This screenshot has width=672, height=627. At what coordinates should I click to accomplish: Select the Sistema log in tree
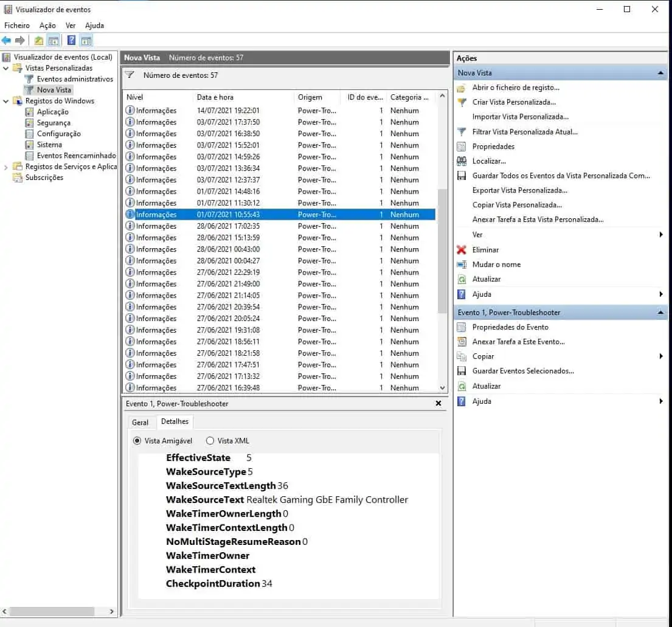(49, 145)
